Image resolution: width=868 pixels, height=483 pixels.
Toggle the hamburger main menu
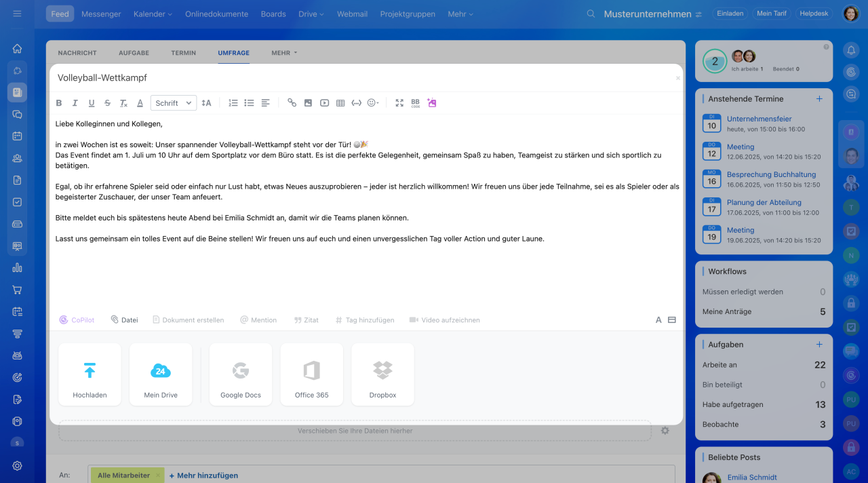click(17, 14)
